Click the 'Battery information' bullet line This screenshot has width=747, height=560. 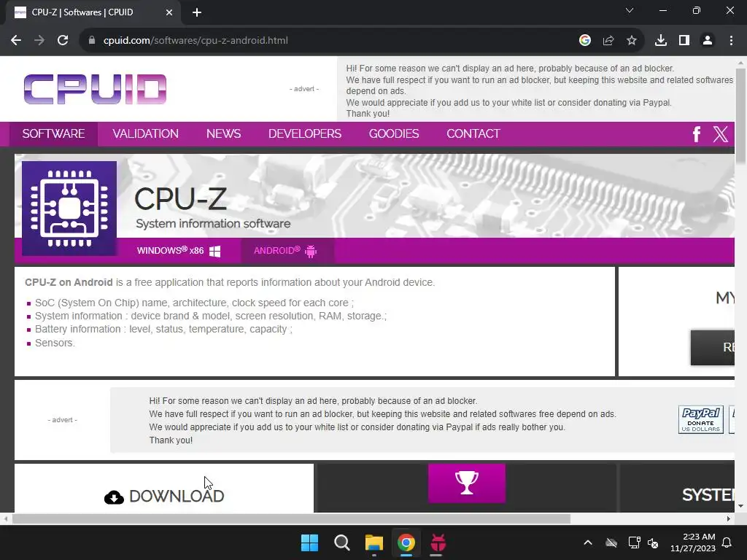pos(163,330)
